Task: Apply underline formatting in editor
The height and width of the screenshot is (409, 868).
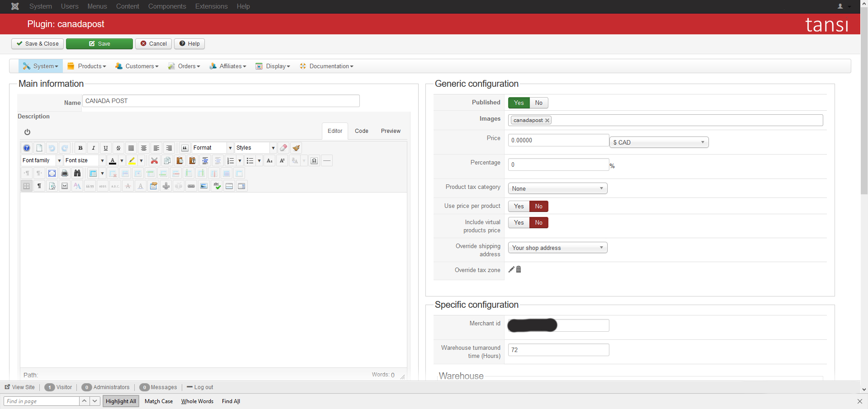Action: (106, 148)
